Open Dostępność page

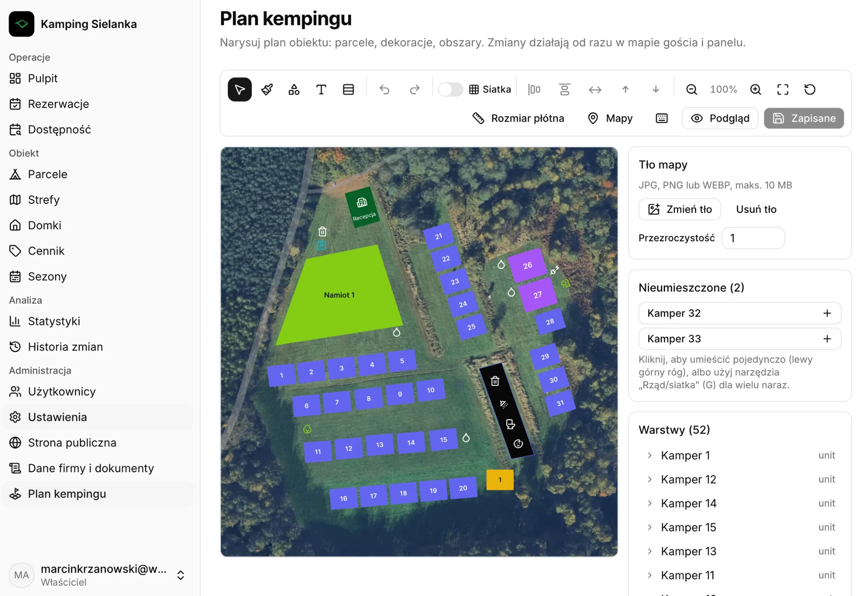(x=98, y=130)
